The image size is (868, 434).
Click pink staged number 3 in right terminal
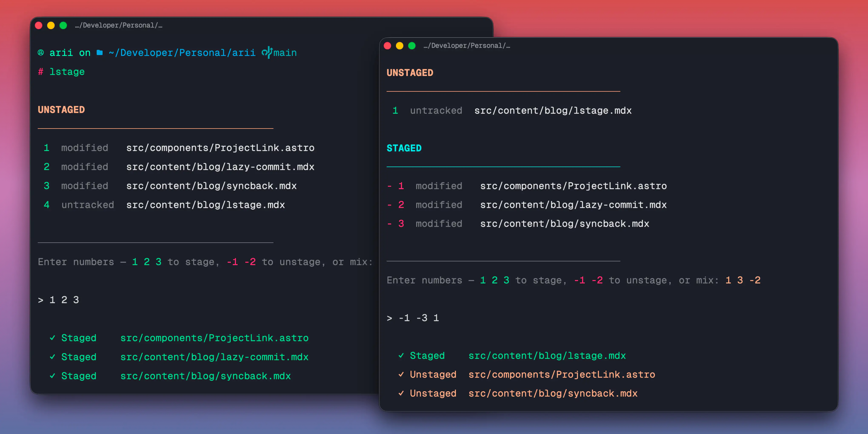401,223
